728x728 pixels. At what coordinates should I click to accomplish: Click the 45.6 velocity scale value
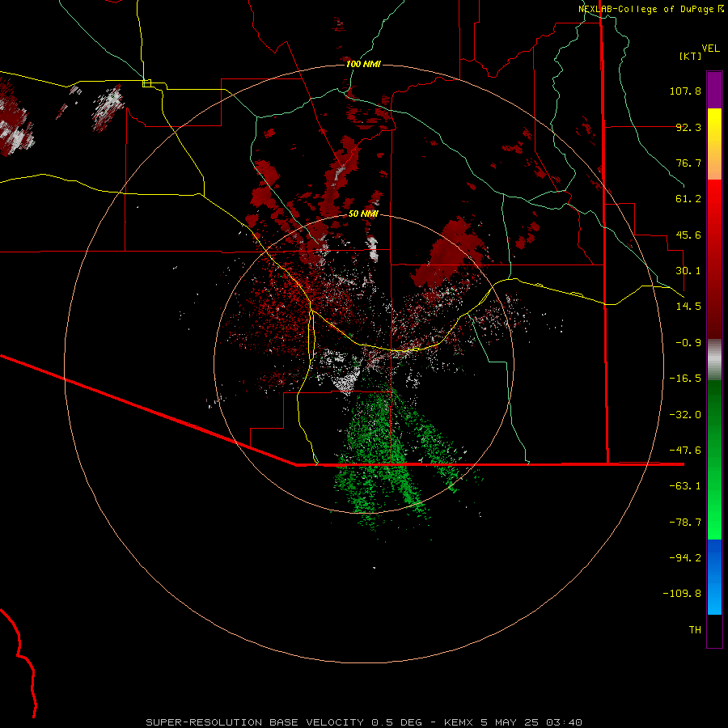click(688, 235)
